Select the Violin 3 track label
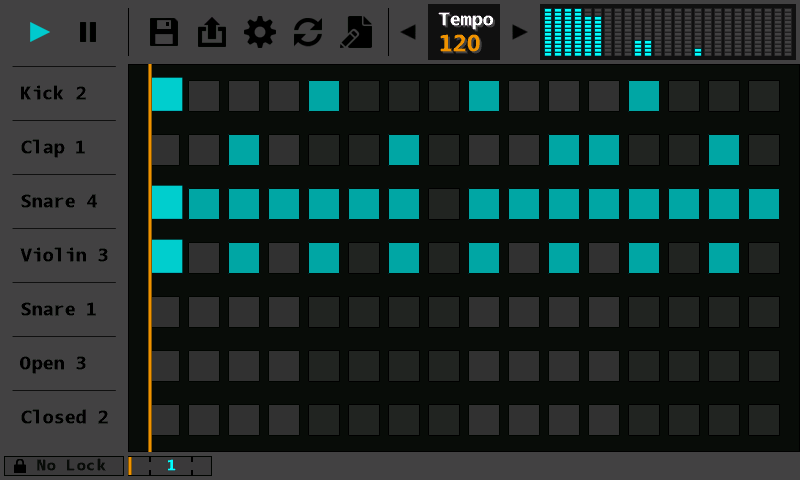Image resolution: width=800 pixels, height=480 pixels. pyautogui.click(x=64, y=255)
